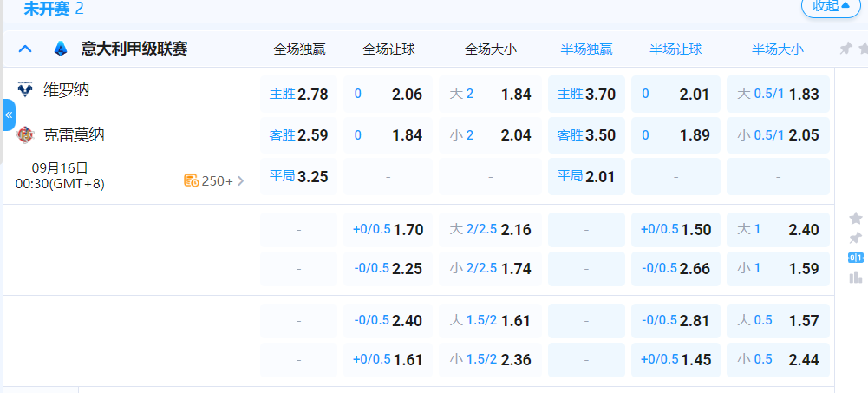Select +0/0.5 at odds 1.61
Screen dimensions: 868x393
(x=388, y=360)
